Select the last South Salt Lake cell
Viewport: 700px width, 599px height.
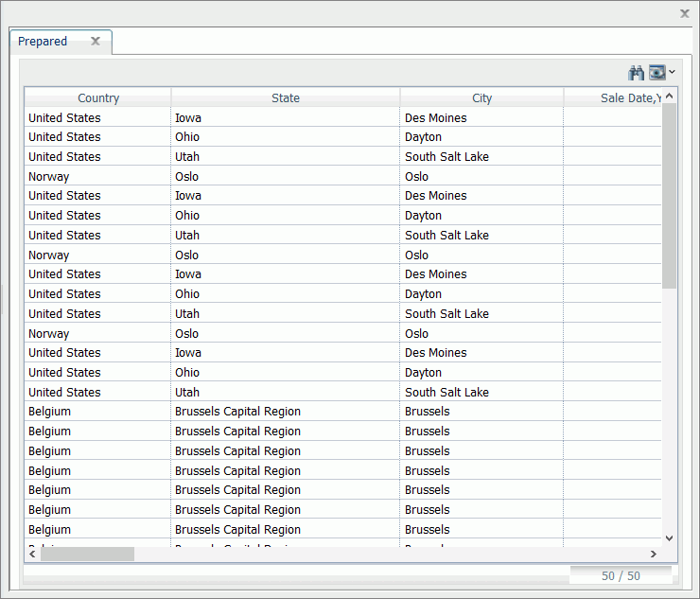[481, 392]
